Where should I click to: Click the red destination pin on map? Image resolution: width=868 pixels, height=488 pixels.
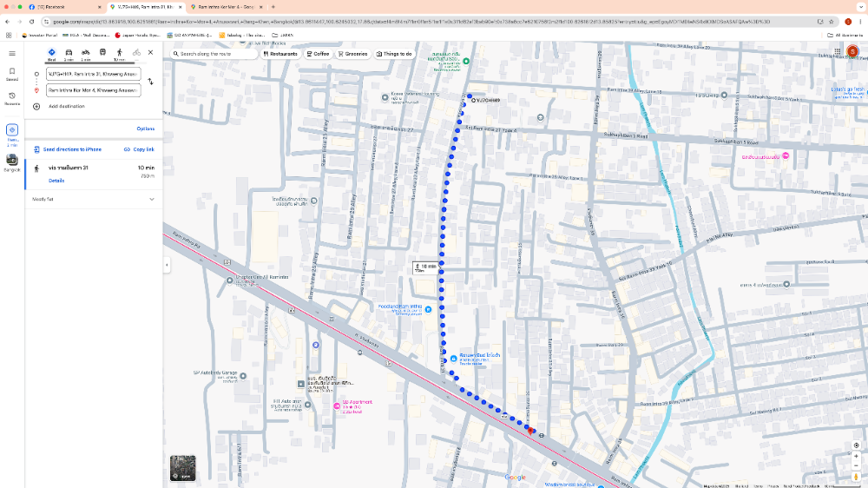point(530,431)
